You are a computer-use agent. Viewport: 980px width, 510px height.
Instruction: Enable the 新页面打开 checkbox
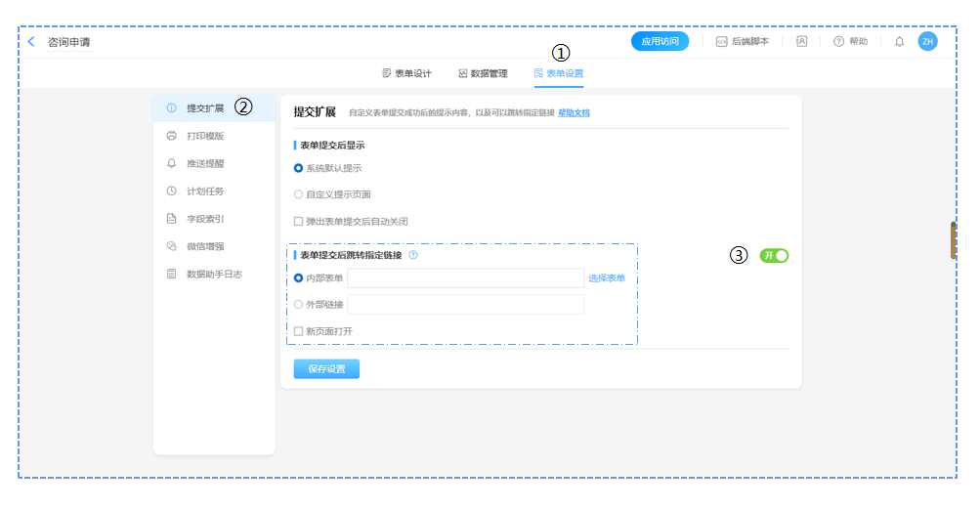(299, 331)
